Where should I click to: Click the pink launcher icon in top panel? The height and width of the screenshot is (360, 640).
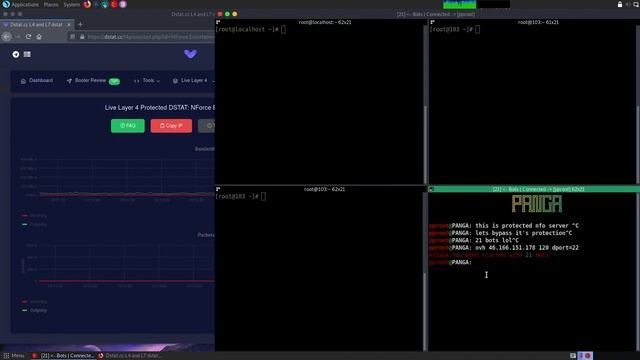click(123, 4)
